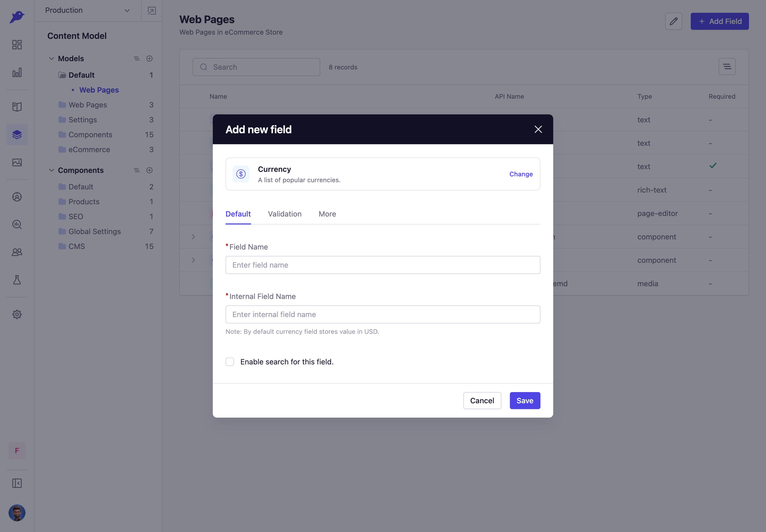Click the Save button
Screen dimensions: 766x532
(525, 401)
